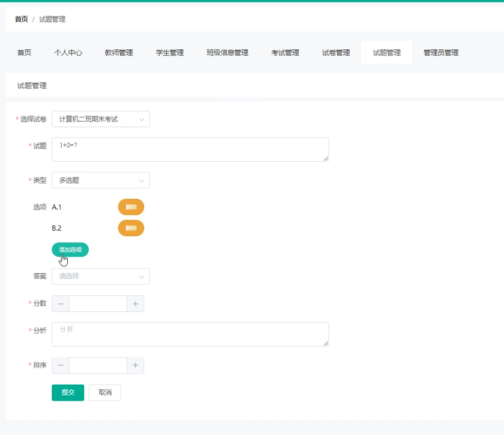504x435 pixels.
Task: Cancel with the 取消 button
Action: coord(105,392)
